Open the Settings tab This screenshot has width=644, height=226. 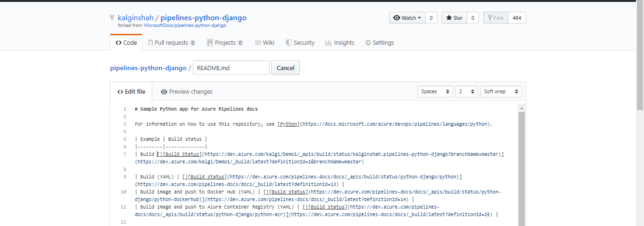click(379, 42)
